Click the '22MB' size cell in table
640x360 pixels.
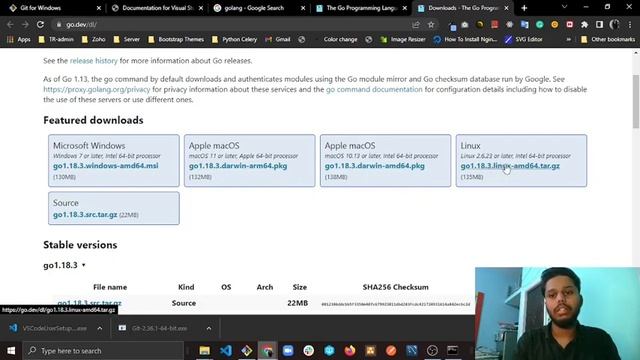coord(298,303)
